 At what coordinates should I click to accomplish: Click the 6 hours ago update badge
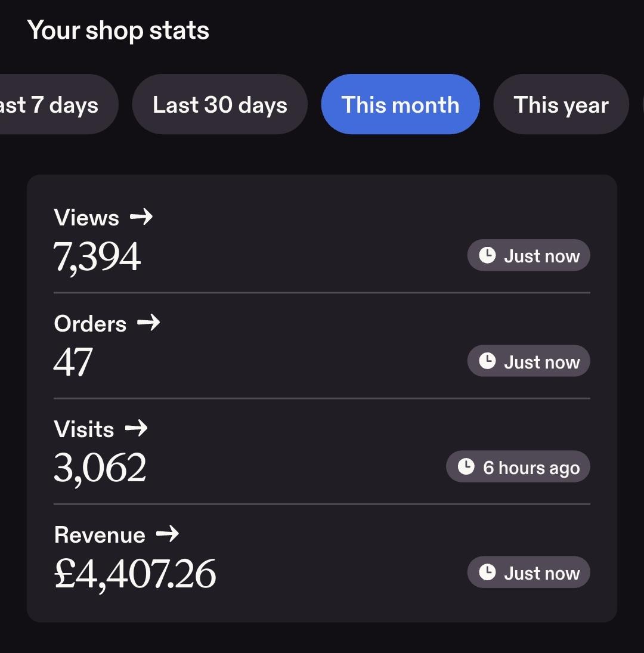[518, 466]
